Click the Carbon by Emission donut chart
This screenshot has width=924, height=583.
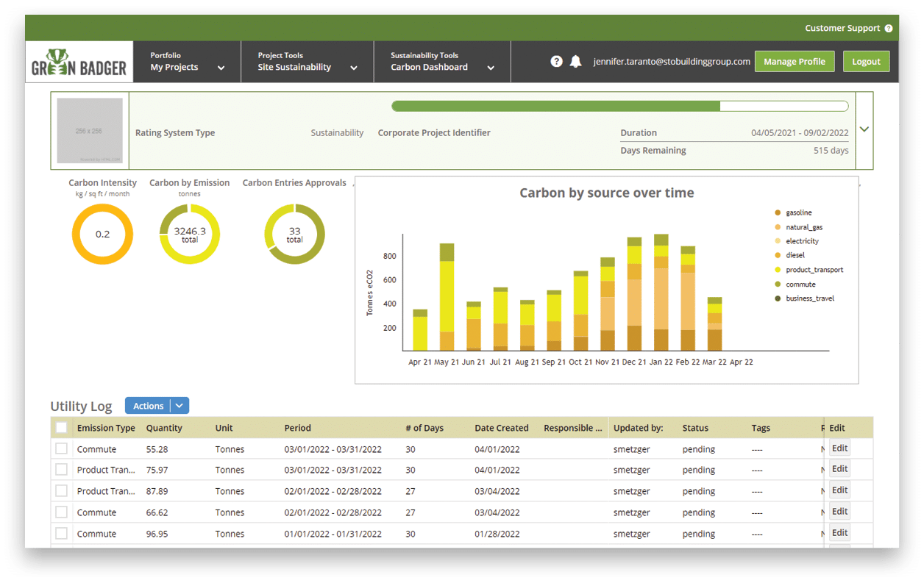(189, 235)
